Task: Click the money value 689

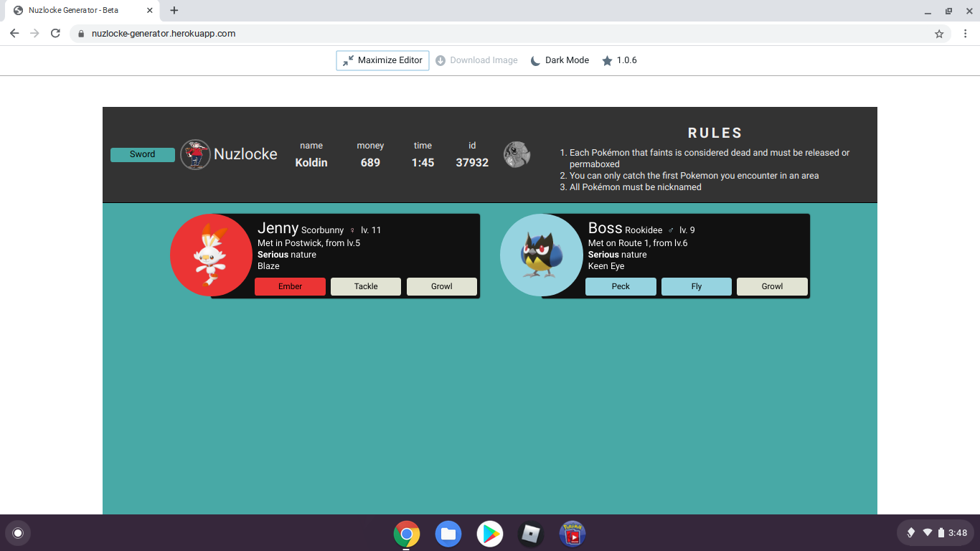Action: (370, 163)
